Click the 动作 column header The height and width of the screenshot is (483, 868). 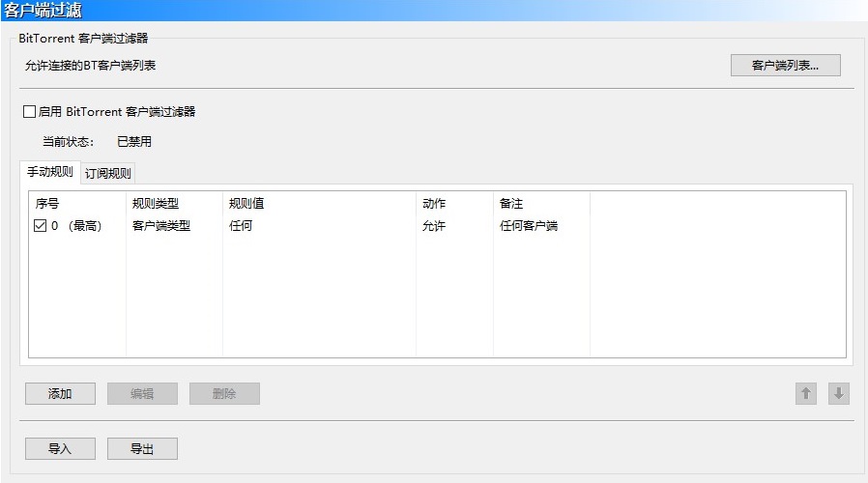point(434,204)
